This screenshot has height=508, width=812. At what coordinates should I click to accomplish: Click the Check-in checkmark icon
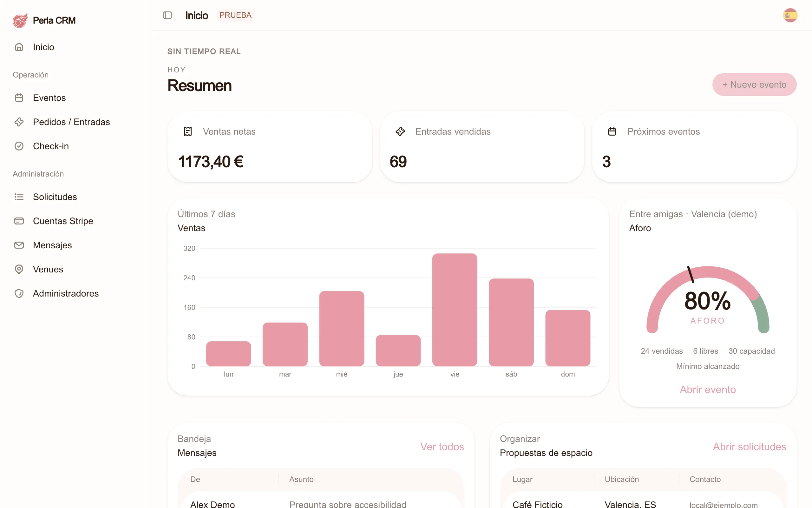coord(19,146)
